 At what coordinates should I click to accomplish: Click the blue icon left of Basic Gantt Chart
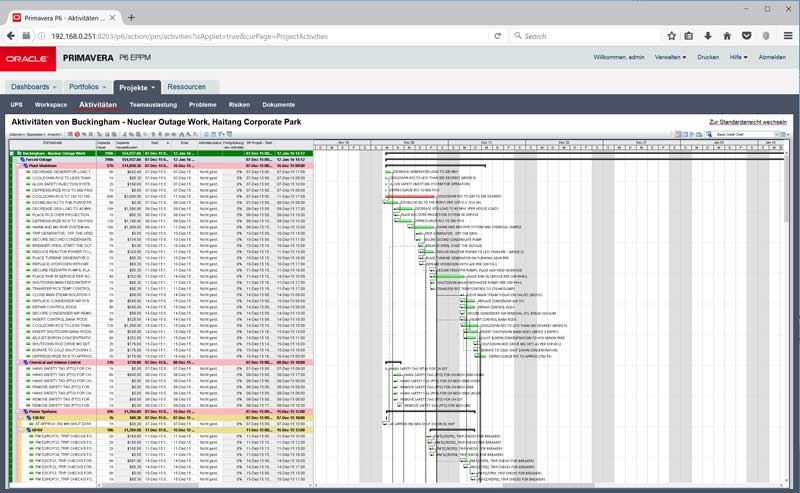[x=709, y=134]
